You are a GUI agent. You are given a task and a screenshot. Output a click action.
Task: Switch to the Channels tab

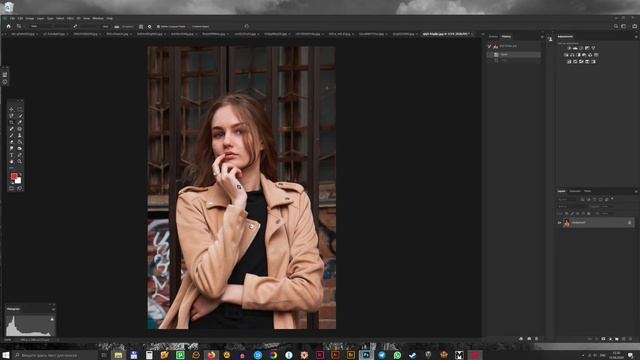pyautogui.click(x=575, y=191)
